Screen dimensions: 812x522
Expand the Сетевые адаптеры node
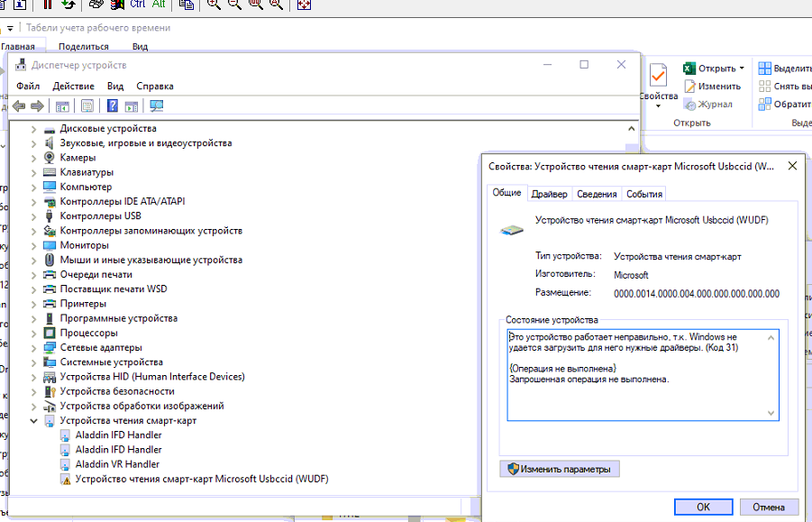coord(33,348)
